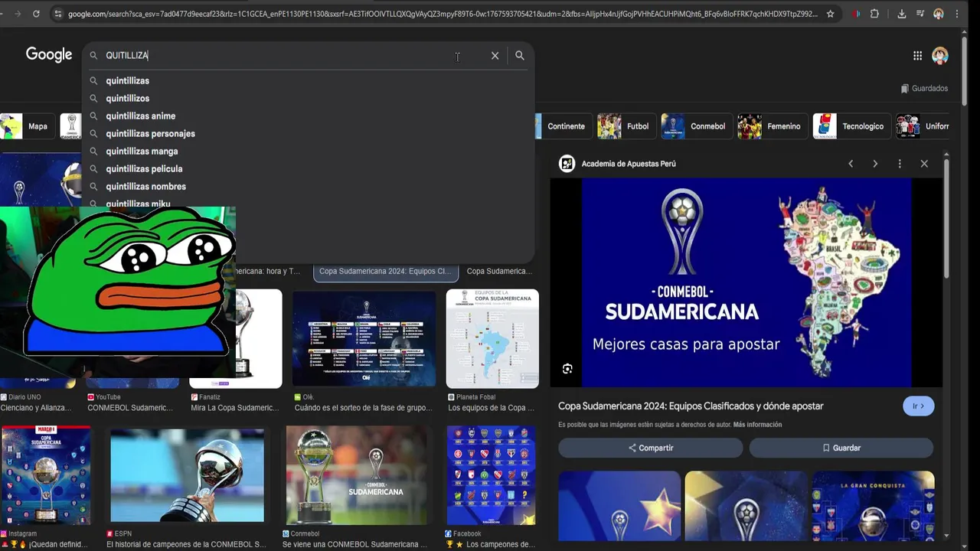
Task: Open Olé group draw bracket thumbnail
Action: [364, 339]
